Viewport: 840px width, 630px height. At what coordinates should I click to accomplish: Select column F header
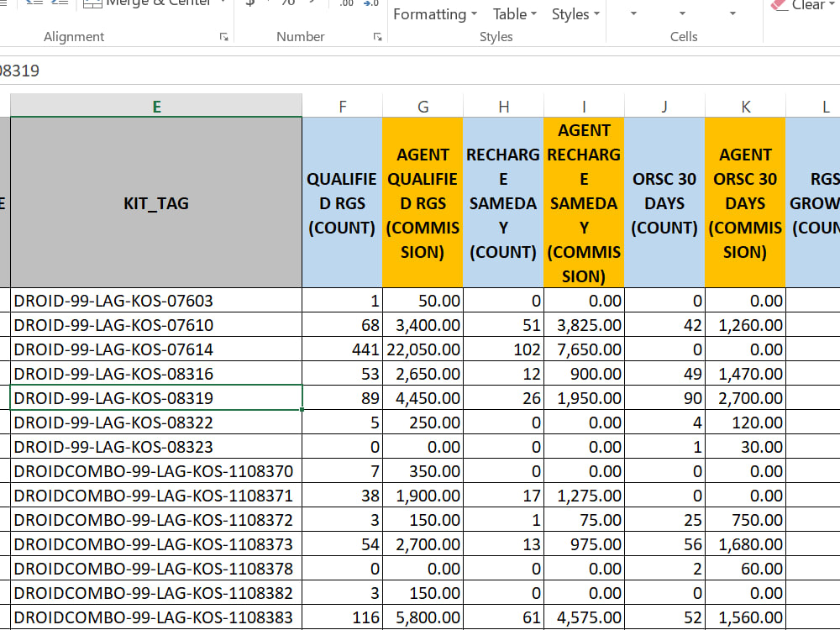(x=343, y=106)
